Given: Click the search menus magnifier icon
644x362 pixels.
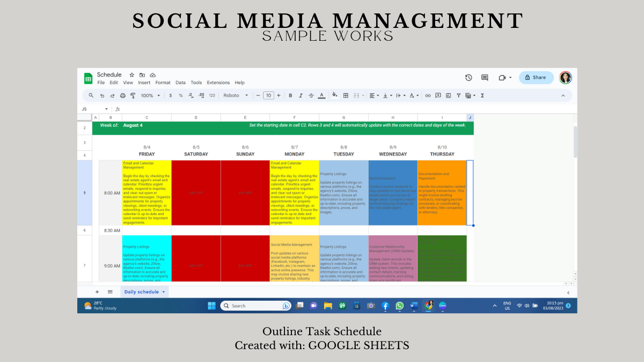Looking at the screenshot, I should tap(91, 95).
